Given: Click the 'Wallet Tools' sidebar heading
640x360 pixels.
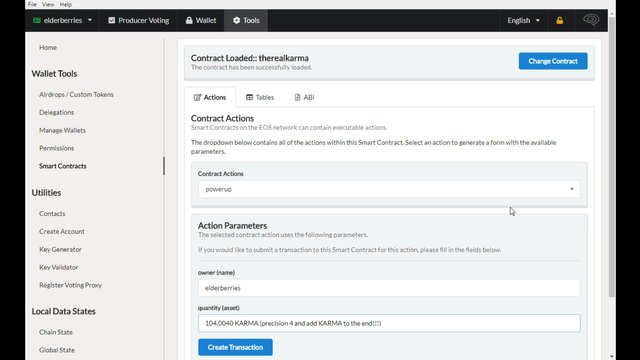Looking at the screenshot, I should pos(54,74).
